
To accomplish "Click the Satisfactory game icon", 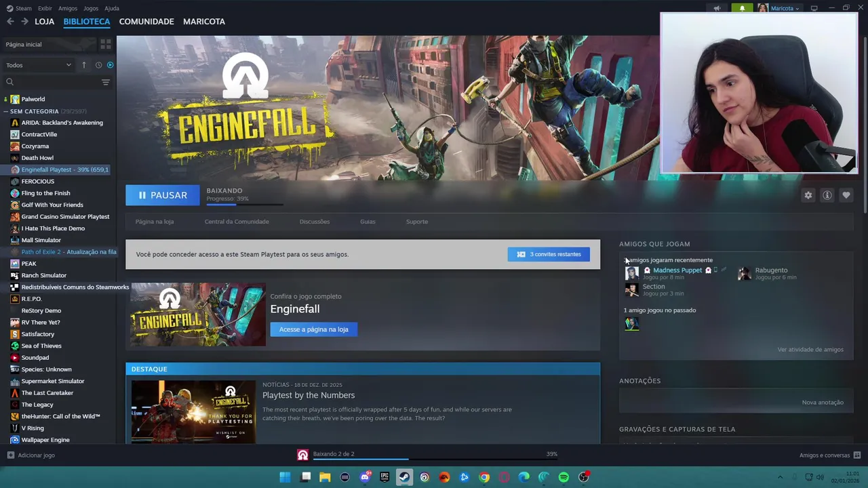I will point(15,334).
